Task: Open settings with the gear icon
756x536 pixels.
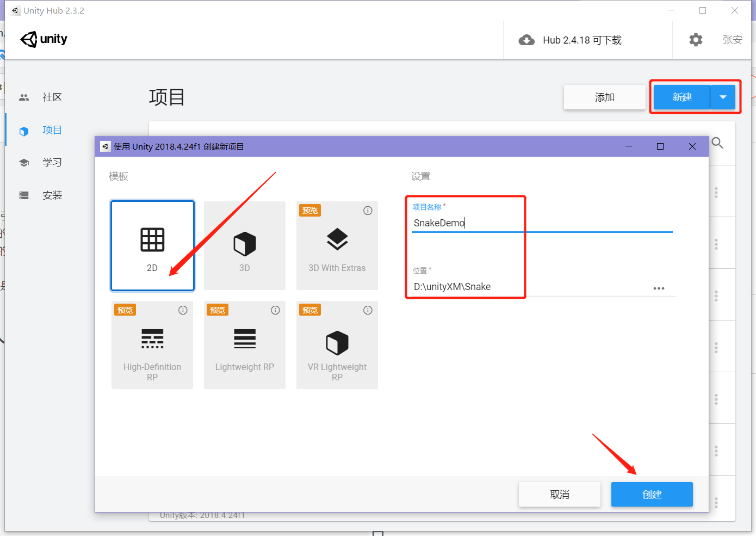Action: coord(696,40)
